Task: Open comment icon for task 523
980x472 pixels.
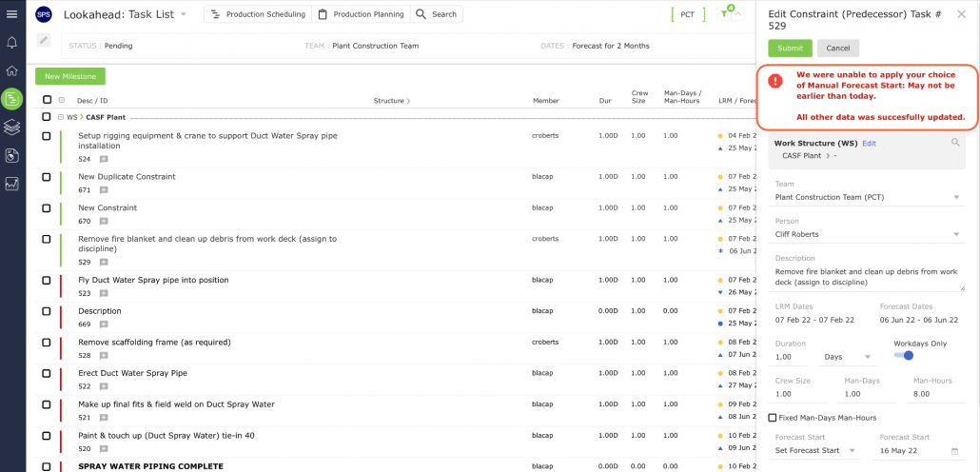Action: [x=105, y=293]
